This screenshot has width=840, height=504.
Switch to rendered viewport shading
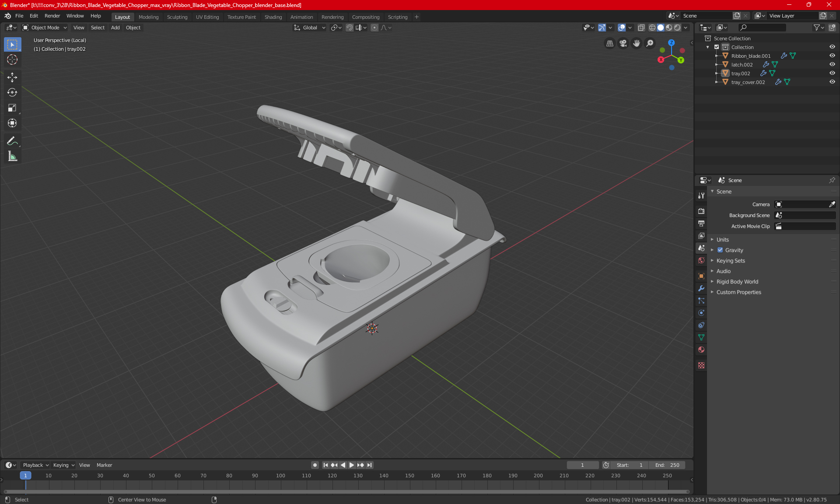click(677, 28)
